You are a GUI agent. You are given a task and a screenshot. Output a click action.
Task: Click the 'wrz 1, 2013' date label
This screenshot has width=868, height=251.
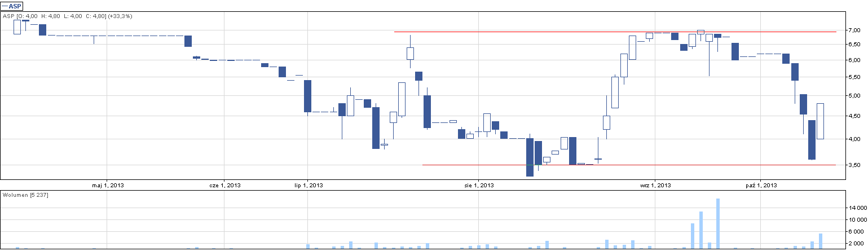655,185
